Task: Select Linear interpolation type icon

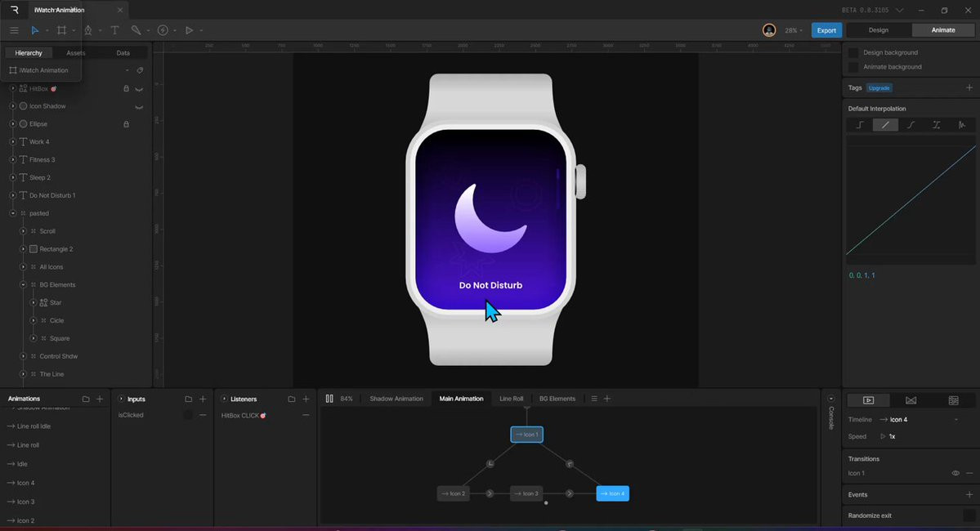Action: pyautogui.click(x=885, y=125)
